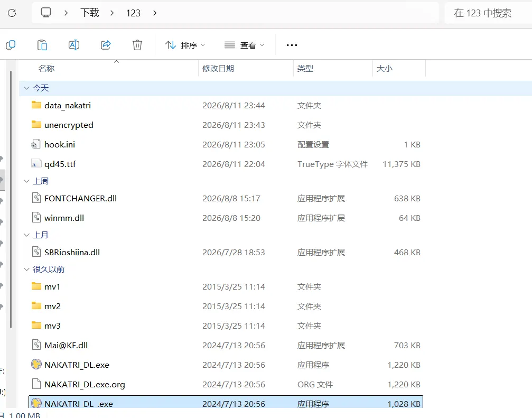532x418 pixels.
Task: Collapse the 上月 group
Action: pyautogui.click(x=26, y=235)
